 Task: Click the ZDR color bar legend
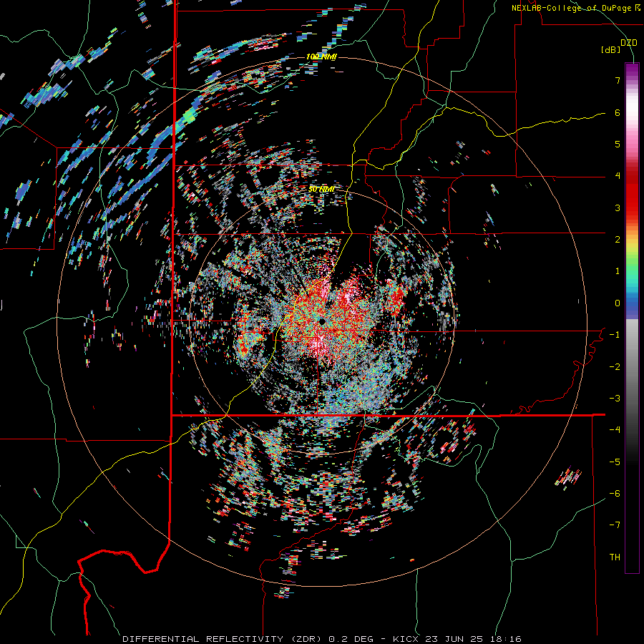click(x=632, y=318)
